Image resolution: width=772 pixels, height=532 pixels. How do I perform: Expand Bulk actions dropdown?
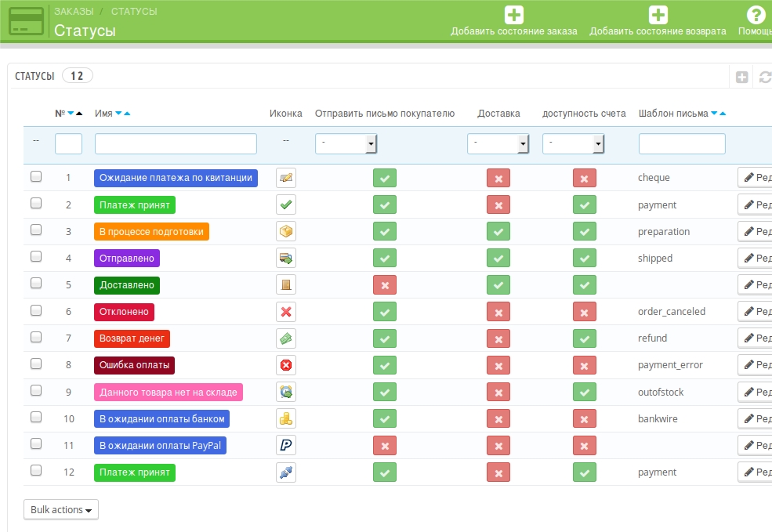pyautogui.click(x=61, y=510)
